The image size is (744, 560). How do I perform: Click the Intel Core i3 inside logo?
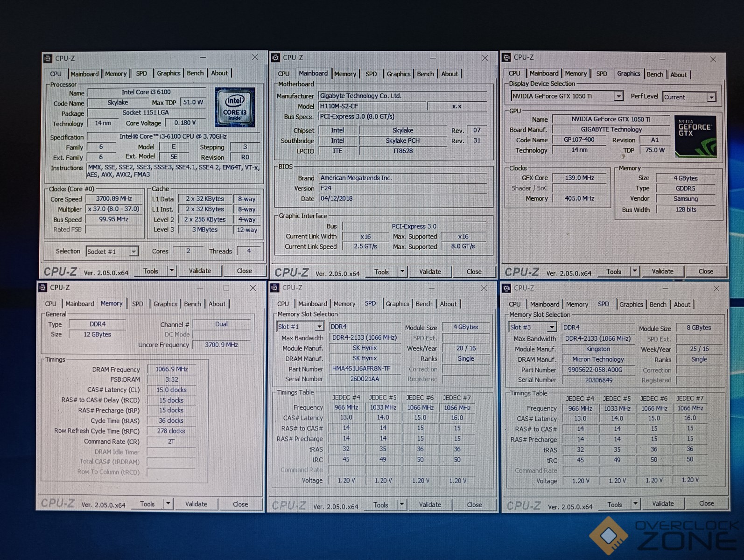[x=235, y=107]
